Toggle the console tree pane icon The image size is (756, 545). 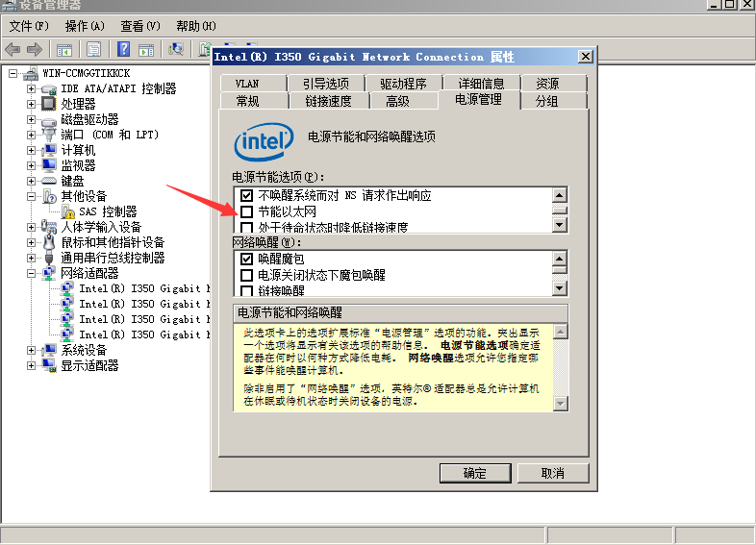tap(64, 49)
